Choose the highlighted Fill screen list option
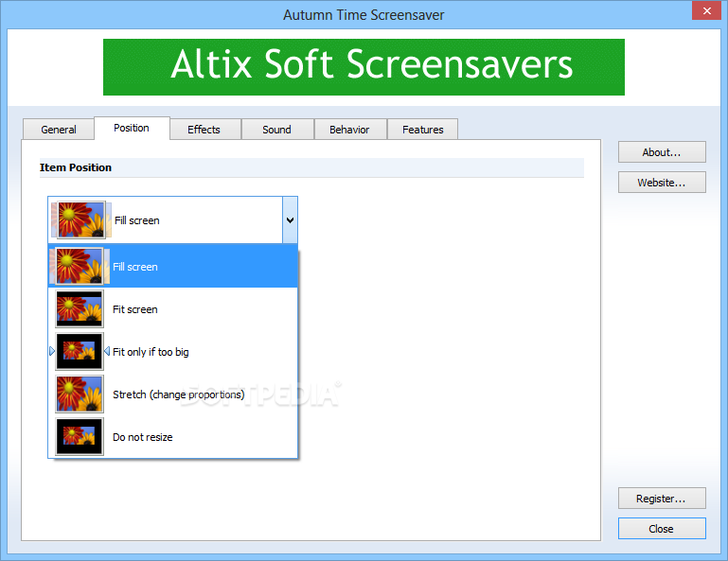This screenshot has height=561, width=728. point(172,267)
